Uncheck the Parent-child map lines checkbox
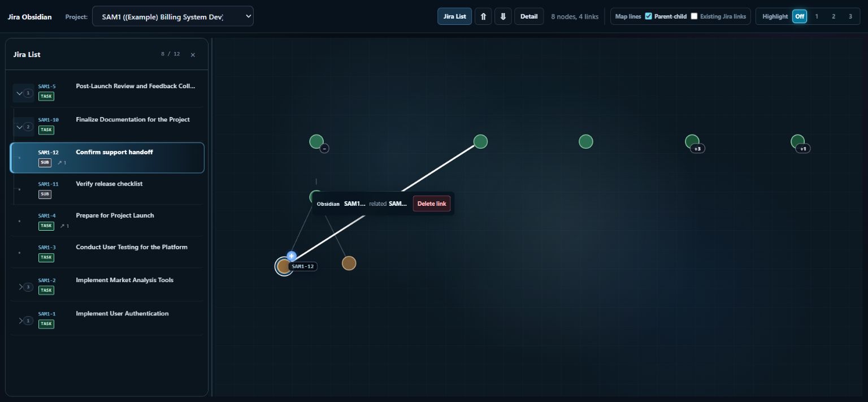 [648, 16]
